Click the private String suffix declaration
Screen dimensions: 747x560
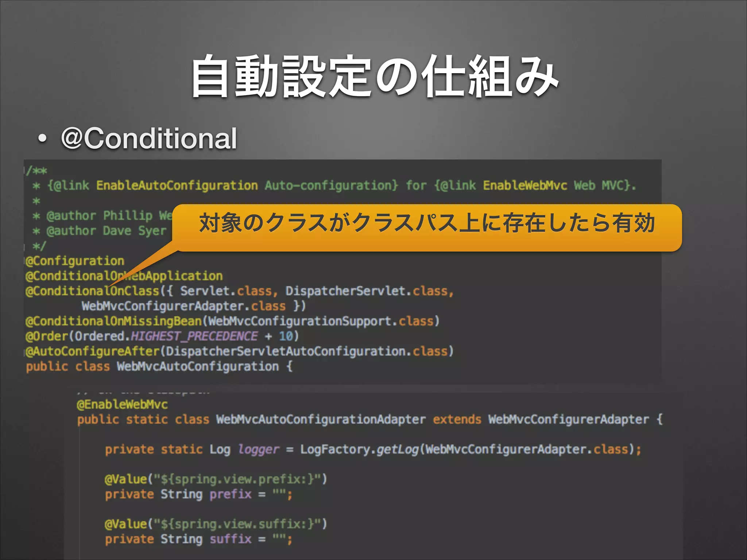(199, 539)
